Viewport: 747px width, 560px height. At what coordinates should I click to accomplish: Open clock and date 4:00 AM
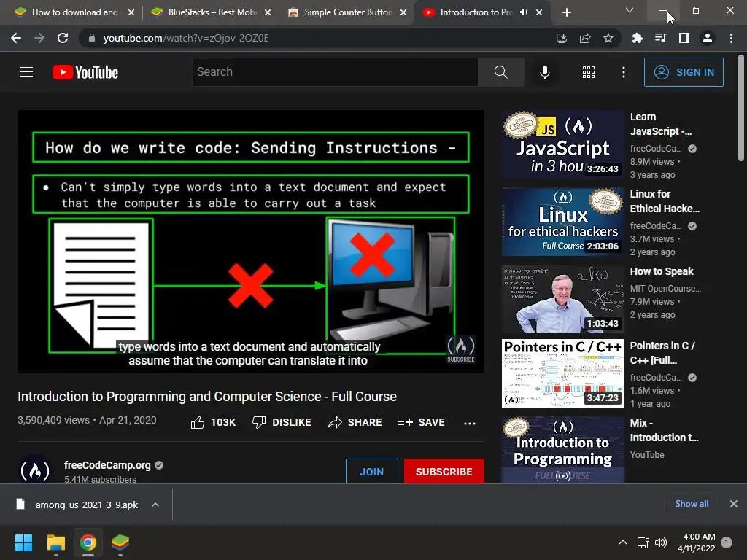tap(697, 542)
